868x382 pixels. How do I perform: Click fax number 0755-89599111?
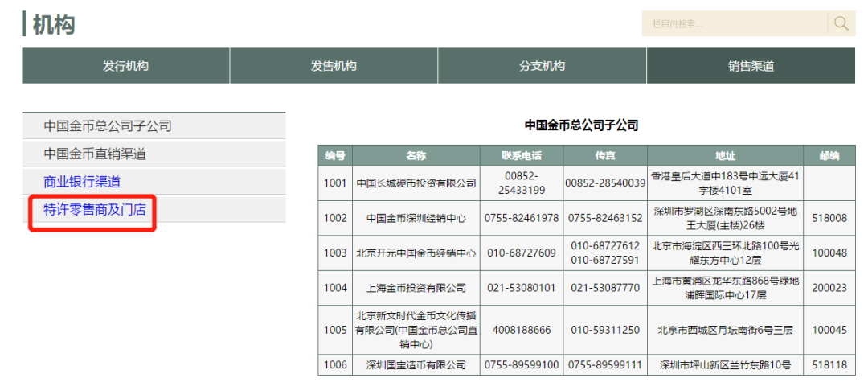click(x=605, y=365)
